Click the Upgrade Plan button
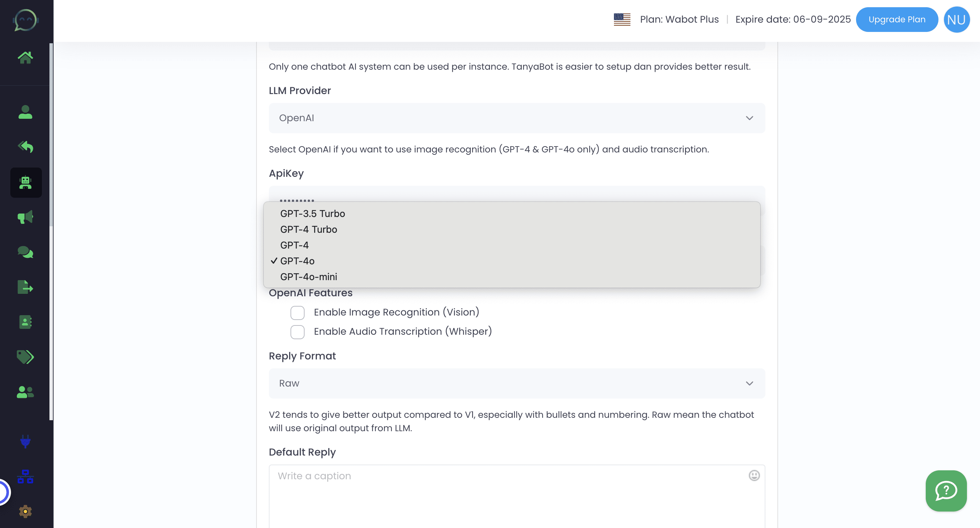Viewport: 980px width, 528px height. pyautogui.click(x=897, y=19)
